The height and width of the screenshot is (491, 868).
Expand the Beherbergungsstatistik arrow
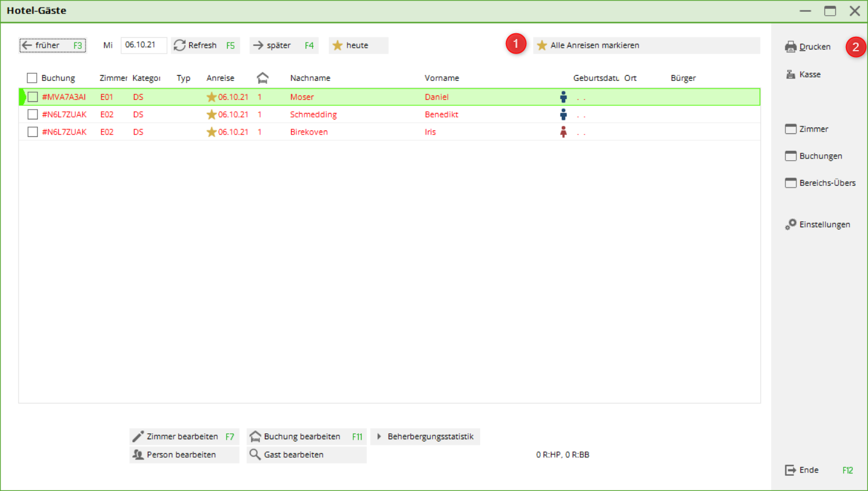379,436
